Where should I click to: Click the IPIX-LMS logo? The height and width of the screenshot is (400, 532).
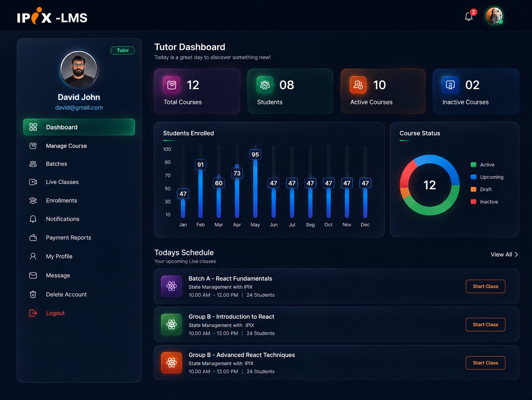coord(52,17)
